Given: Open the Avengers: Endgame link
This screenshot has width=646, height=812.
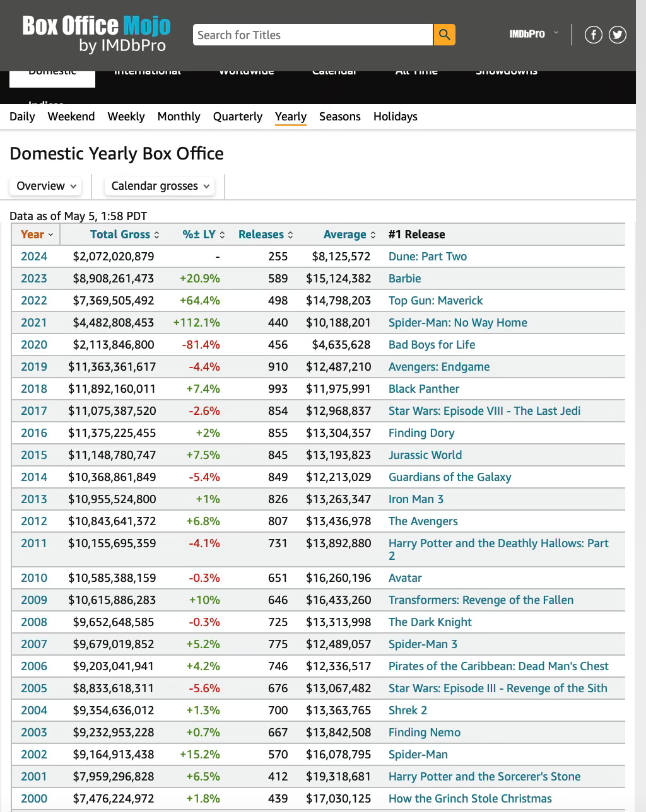Looking at the screenshot, I should point(439,367).
